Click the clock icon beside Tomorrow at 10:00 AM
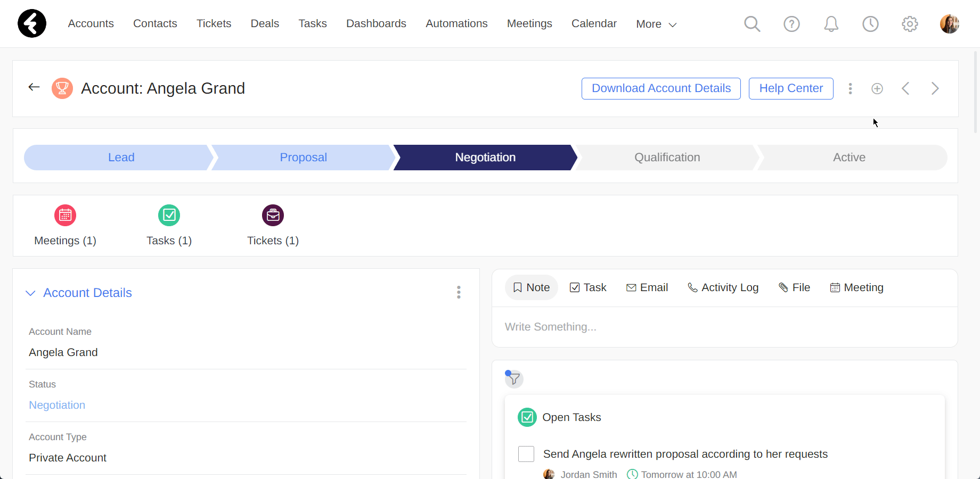Screen dimensions: 980x479 pyautogui.click(x=632, y=474)
